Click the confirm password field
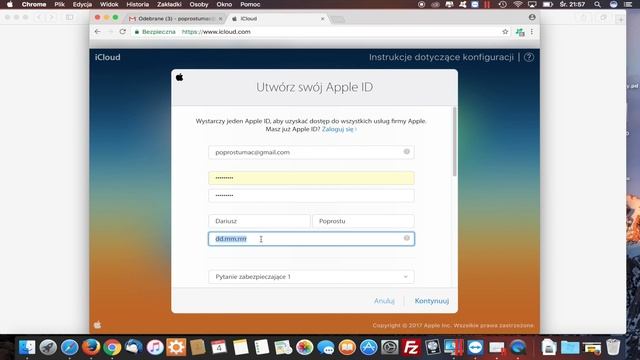 (x=311, y=196)
